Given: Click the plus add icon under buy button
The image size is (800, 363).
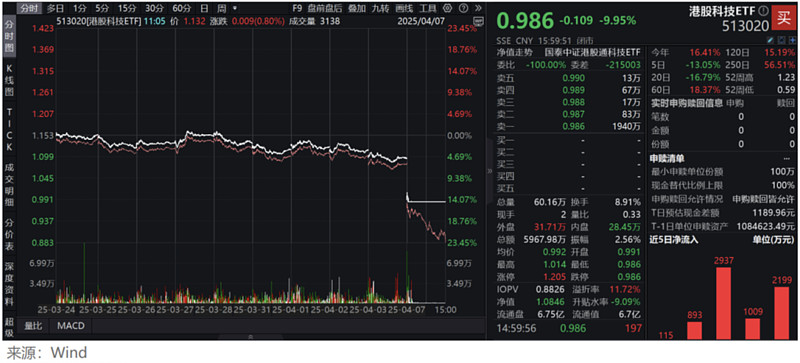Looking at the screenshot, I should click(x=792, y=40).
